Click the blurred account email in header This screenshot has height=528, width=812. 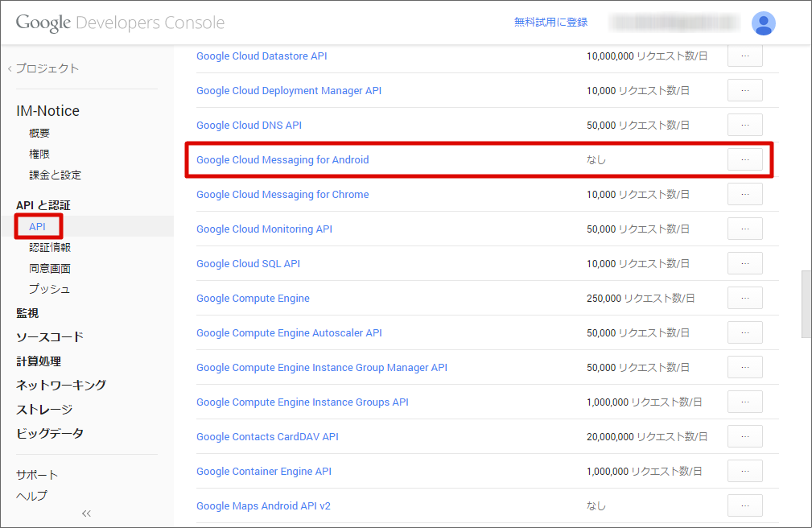(x=674, y=23)
